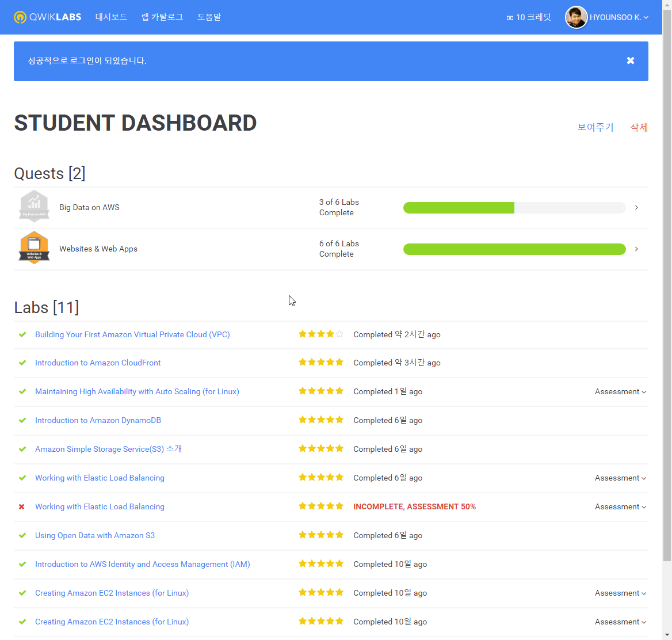Click the star rating for VPC lab
This screenshot has height=640, width=672.
(x=320, y=334)
